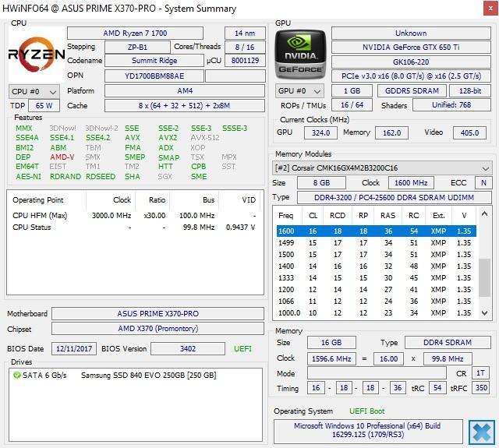Click the CPU cache sizes field
This screenshot has height=448, width=499.
[x=185, y=105]
